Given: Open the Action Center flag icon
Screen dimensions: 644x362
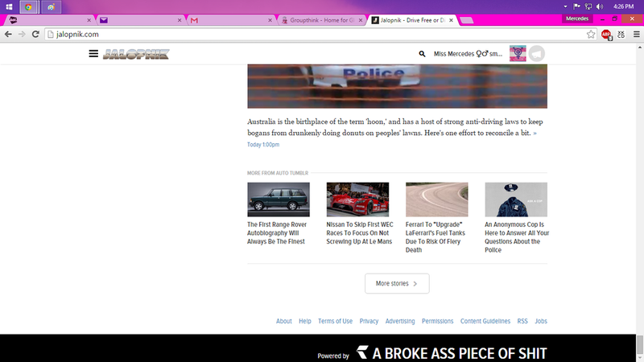Looking at the screenshot, I should (x=576, y=6).
